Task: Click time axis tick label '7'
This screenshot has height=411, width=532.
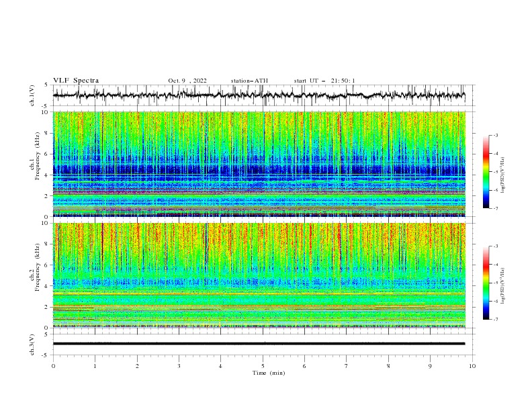Action: tap(347, 366)
